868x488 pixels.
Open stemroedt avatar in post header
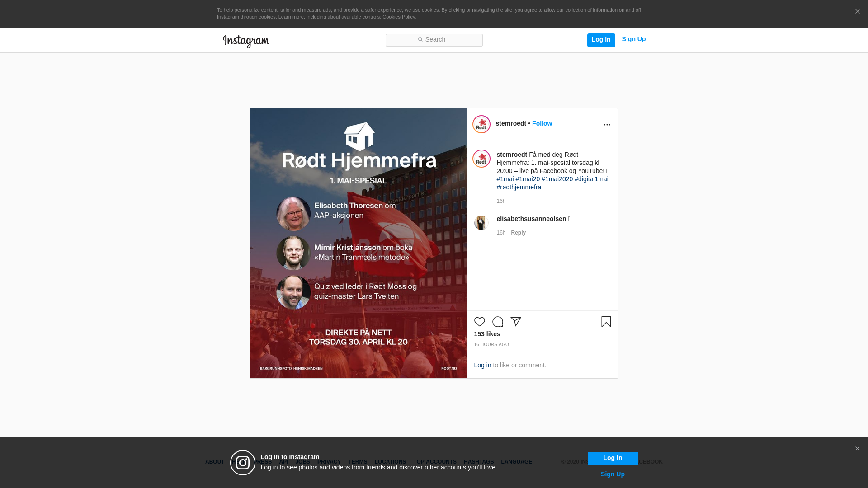tap(481, 124)
